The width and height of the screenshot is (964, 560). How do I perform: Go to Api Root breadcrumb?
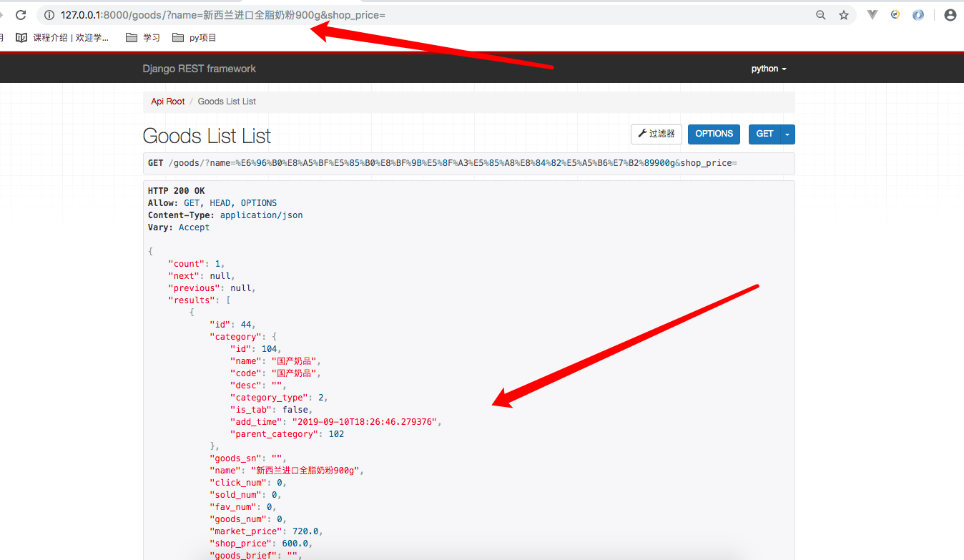coord(168,102)
